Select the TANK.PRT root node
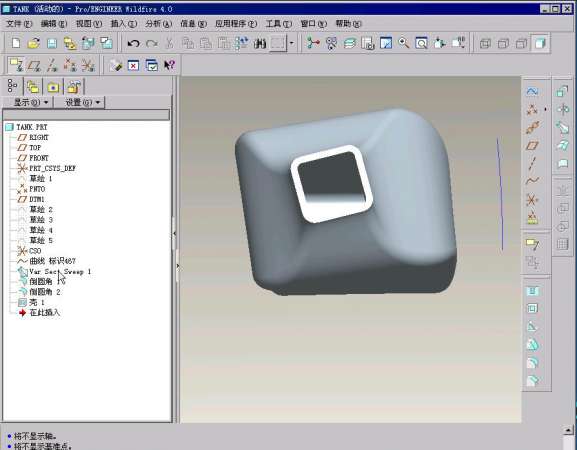The width and height of the screenshot is (577, 450). coord(32,127)
